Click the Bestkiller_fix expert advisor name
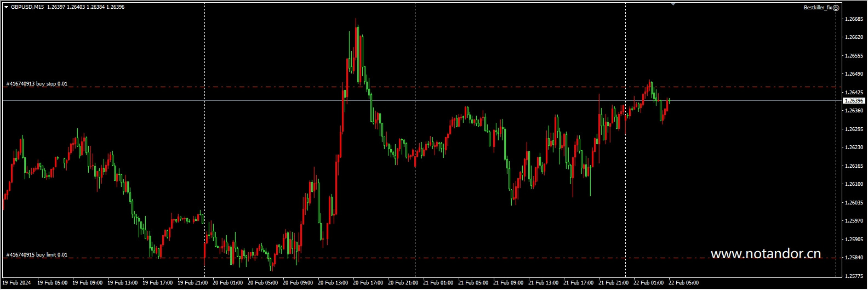This screenshot has width=868, height=290. (x=818, y=8)
